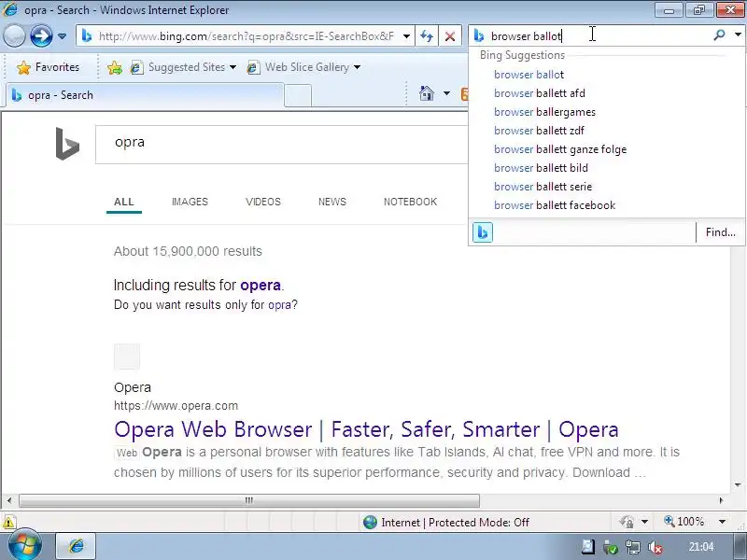Click the Action Center tray icon
Viewport: 747px width, 560px height.
[x=588, y=547]
